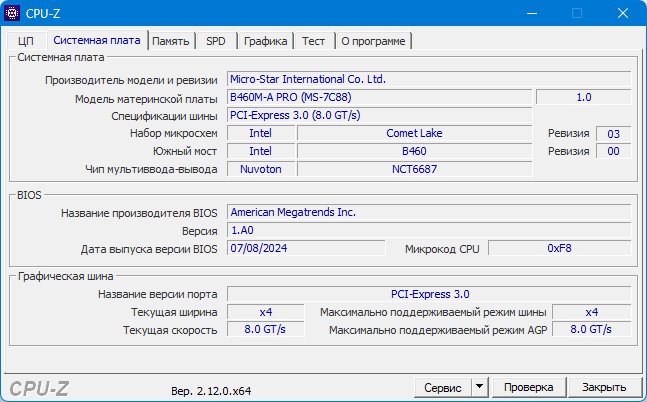
Task: Select the PCI-Express 3.0 (8.0 GT/s) bus field
Action: (x=379, y=115)
